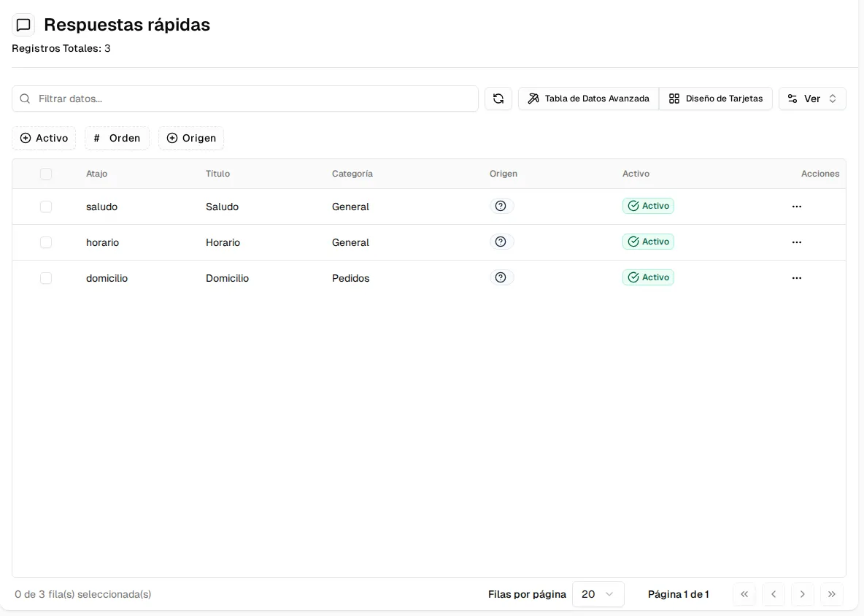Add the Origen filter
864x616 pixels.
(x=191, y=138)
